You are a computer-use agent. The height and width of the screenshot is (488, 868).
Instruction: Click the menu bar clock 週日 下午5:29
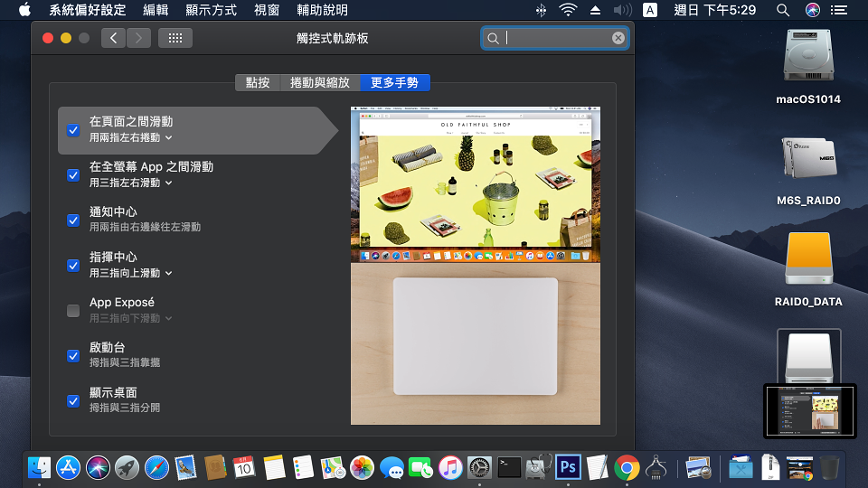pyautogui.click(x=714, y=10)
